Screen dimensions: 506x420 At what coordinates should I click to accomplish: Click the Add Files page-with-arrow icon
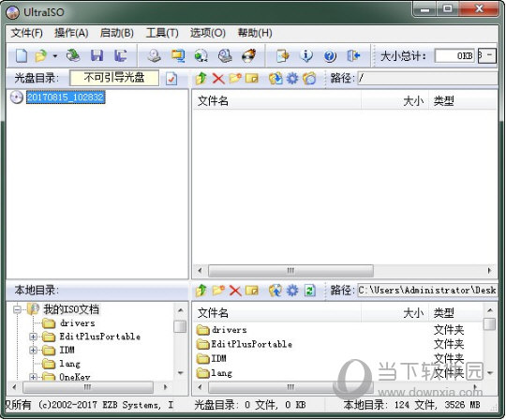tap(283, 56)
